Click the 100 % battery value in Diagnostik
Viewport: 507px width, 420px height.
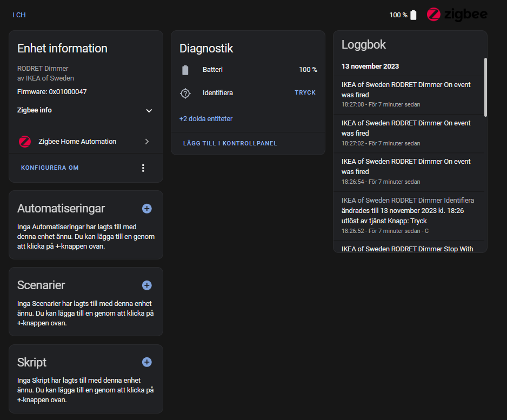coord(308,70)
